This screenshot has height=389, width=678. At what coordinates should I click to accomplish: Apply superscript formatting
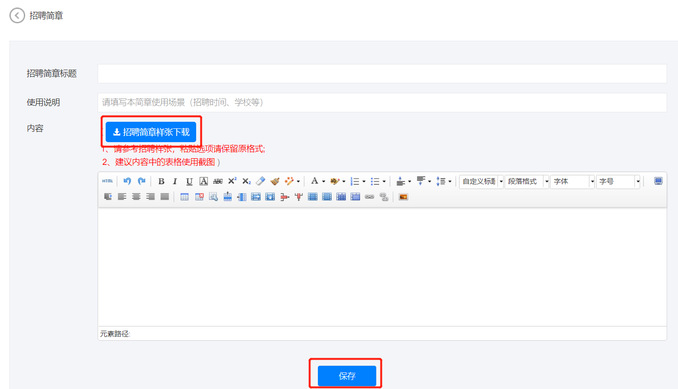[232, 181]
